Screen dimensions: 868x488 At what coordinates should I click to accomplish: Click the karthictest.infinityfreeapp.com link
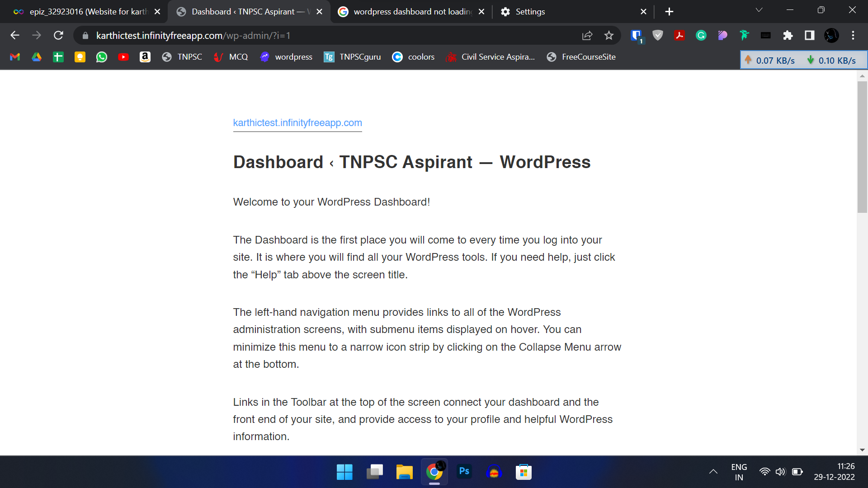[x=297, y=123]
